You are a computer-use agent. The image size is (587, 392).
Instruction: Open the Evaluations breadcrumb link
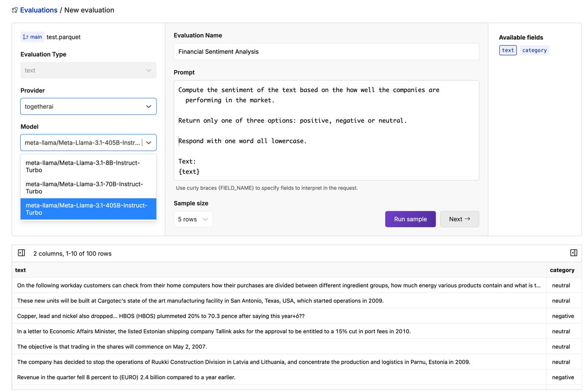[x=39, y=10]
